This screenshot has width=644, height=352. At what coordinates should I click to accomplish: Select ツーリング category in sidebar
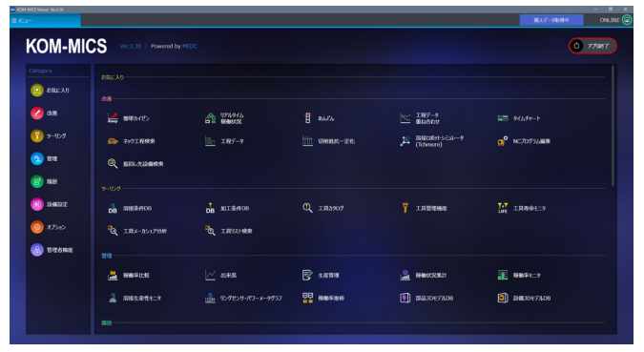(x=49, y=136)
